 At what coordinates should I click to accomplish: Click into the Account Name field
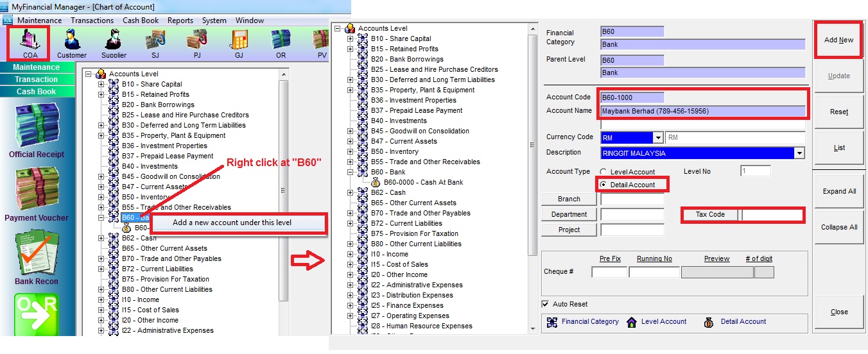click(702, 111)
